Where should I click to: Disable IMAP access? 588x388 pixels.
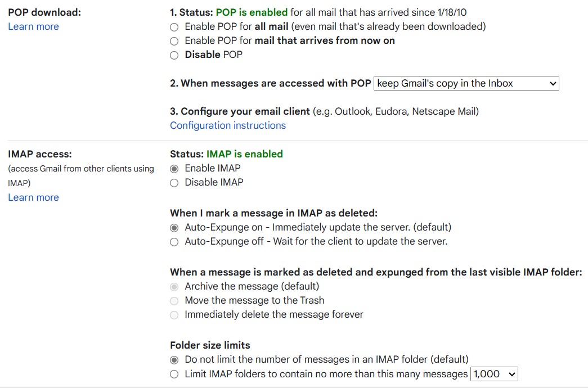pyautogui.click(x=174, y=182)
